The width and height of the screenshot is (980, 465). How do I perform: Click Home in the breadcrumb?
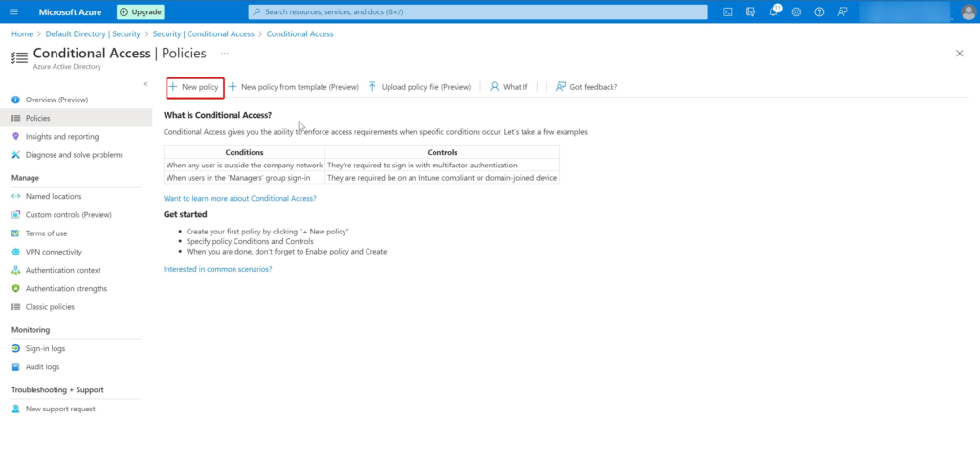click(22, 33)
